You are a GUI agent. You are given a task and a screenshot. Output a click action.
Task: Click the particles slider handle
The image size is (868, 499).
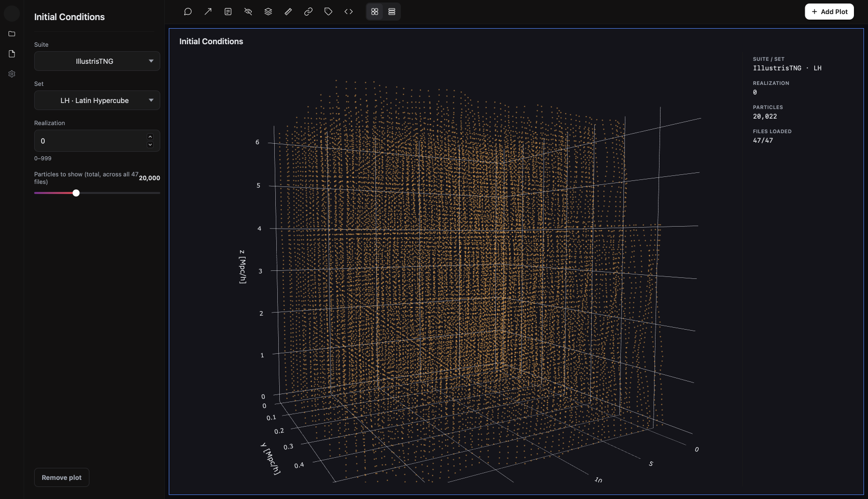click(x=76, y=193)
